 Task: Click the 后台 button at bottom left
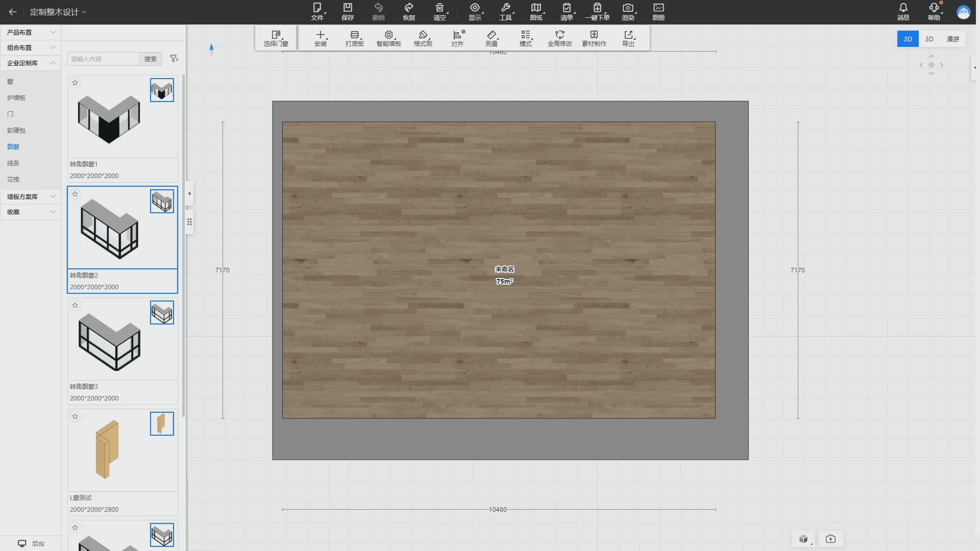click(31, 543)
